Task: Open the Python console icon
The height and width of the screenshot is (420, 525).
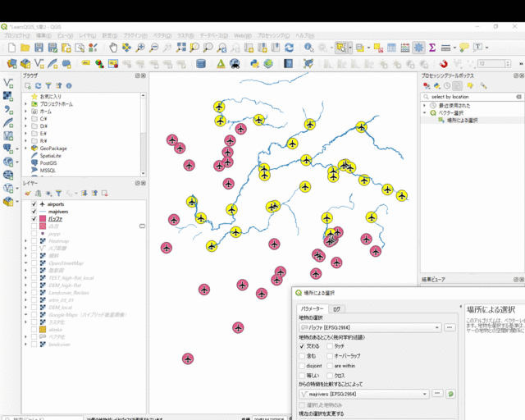Action: (255, 63)
